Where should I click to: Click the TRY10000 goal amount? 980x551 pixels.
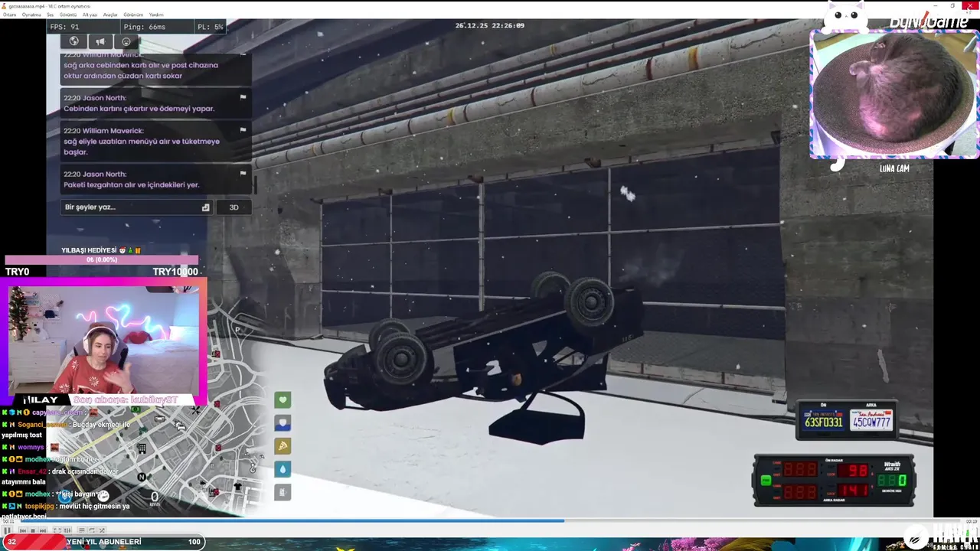click(175, 272)
